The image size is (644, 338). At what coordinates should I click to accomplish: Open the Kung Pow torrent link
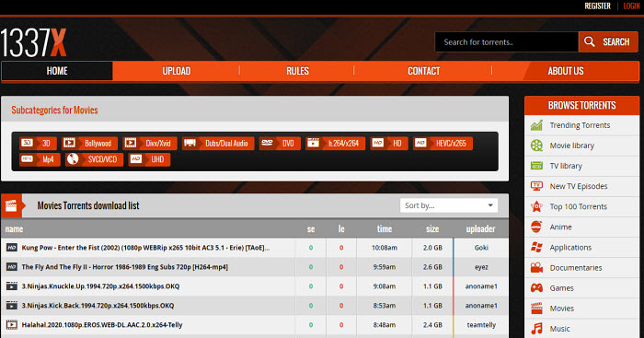145,248
